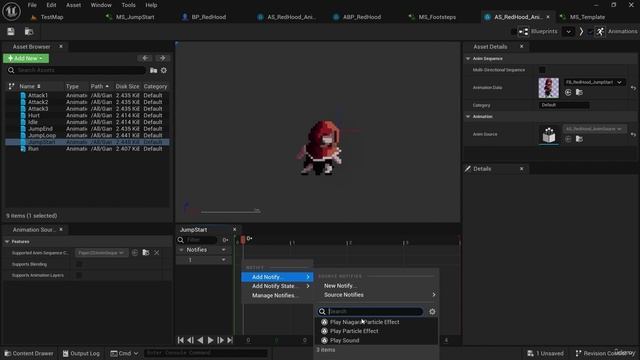The height and width of the screenshot is (360, 640).
Task: Toggle Supports Animation Layers checkbox
Action: (x=79, y=275)
